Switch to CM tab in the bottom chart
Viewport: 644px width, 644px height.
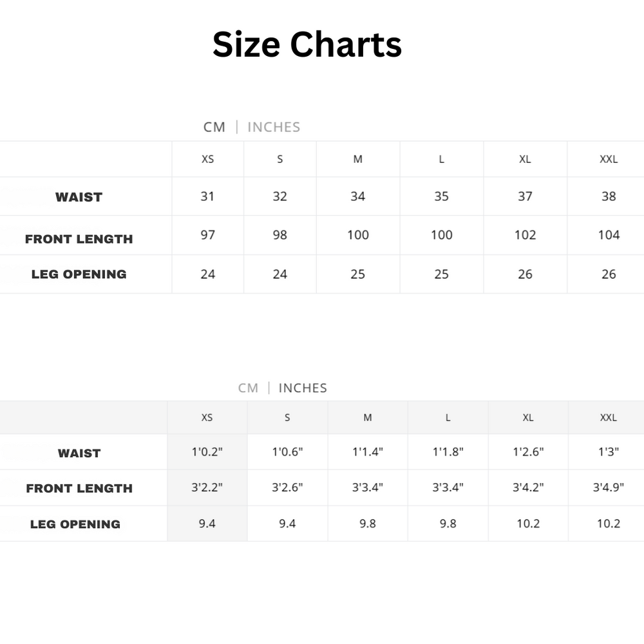(x=248, y=388)
